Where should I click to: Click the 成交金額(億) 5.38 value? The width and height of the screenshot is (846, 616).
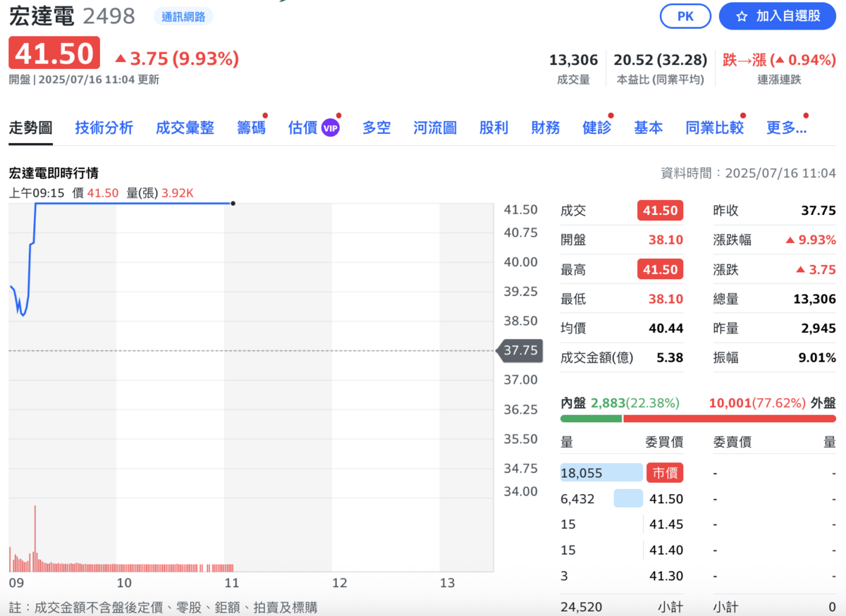670,358
